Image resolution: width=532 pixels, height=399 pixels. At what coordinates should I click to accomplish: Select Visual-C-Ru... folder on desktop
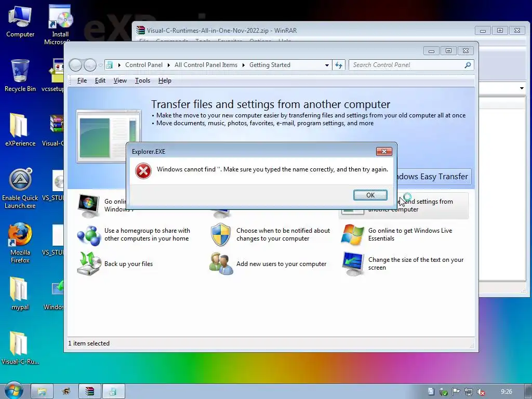(20, 348)
